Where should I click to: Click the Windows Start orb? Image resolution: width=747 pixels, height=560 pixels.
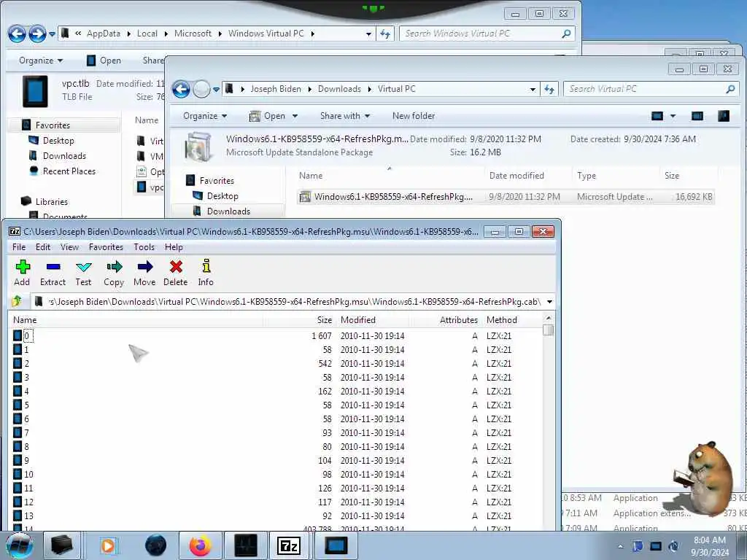tap(20, 545)
